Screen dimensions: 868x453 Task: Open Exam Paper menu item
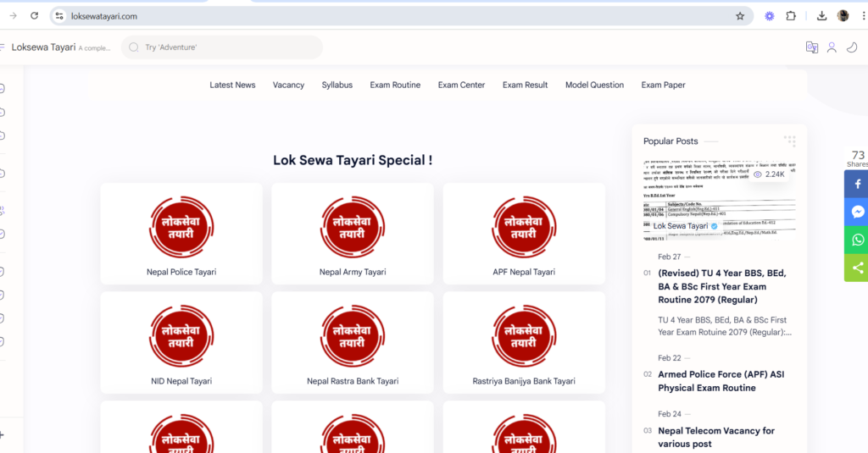(x=663, y=86)
